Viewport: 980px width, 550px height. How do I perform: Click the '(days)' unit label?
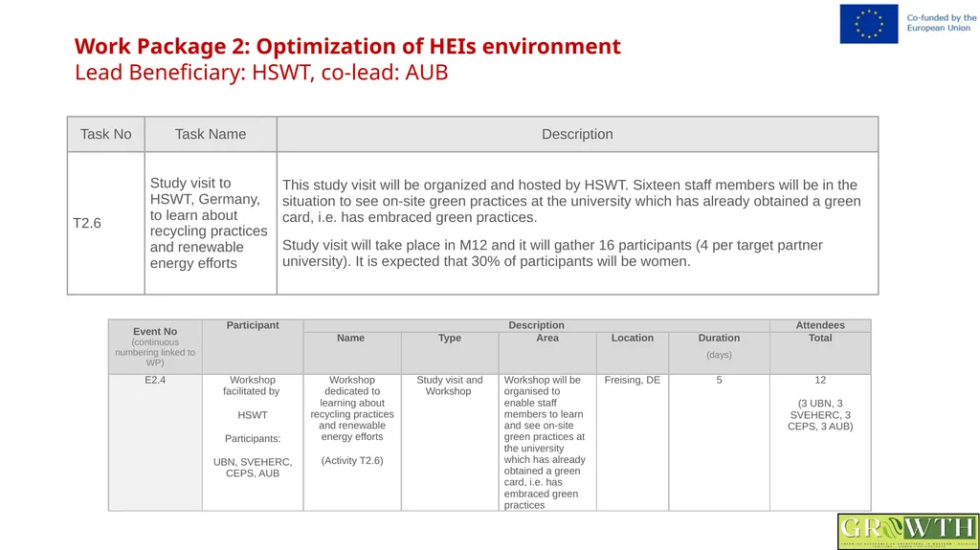(x=719, y=355)
